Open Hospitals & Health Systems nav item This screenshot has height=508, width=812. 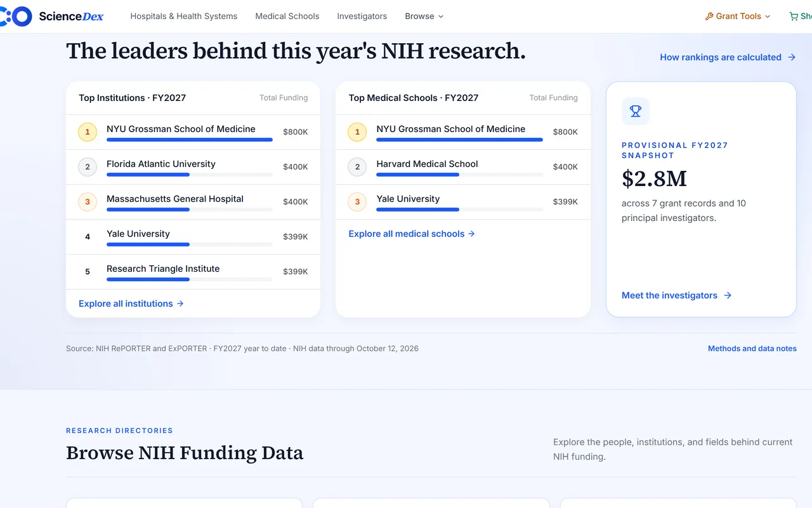(x=184, y=17)
